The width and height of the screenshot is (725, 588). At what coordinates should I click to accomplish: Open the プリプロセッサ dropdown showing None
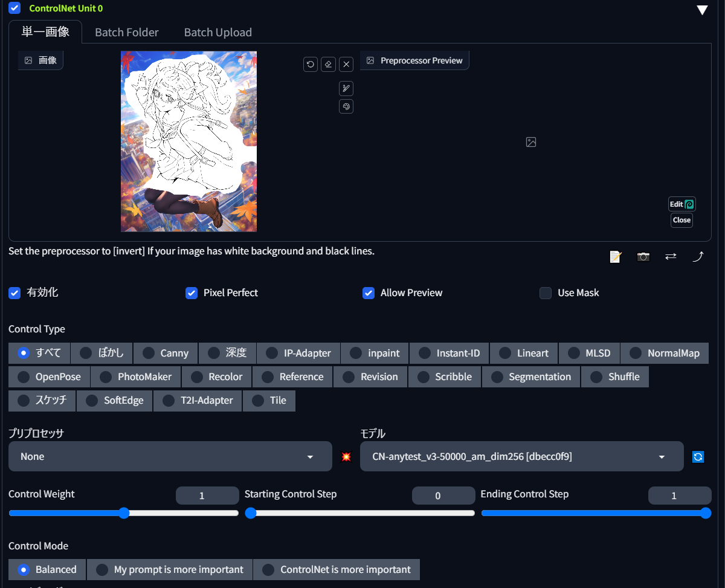(170, 456)
